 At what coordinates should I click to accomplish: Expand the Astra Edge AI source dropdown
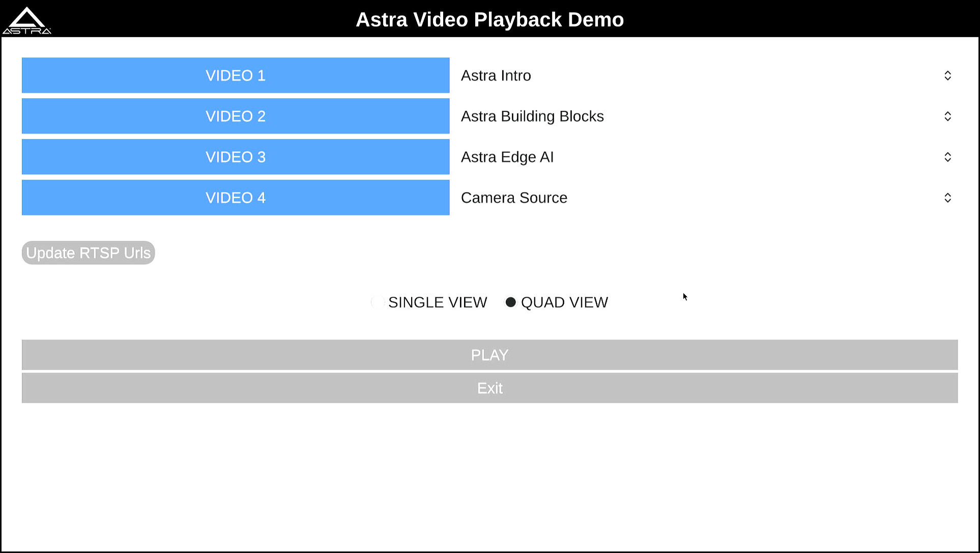947,157
